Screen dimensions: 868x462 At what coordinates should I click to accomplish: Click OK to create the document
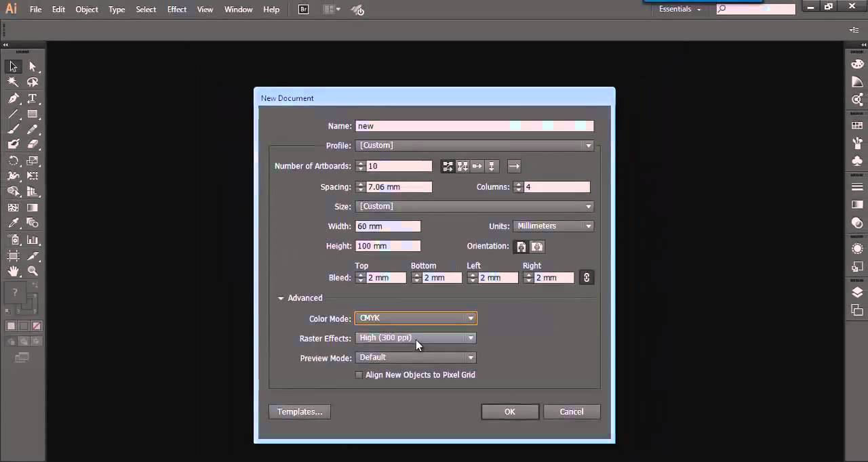tap(510, 412)
